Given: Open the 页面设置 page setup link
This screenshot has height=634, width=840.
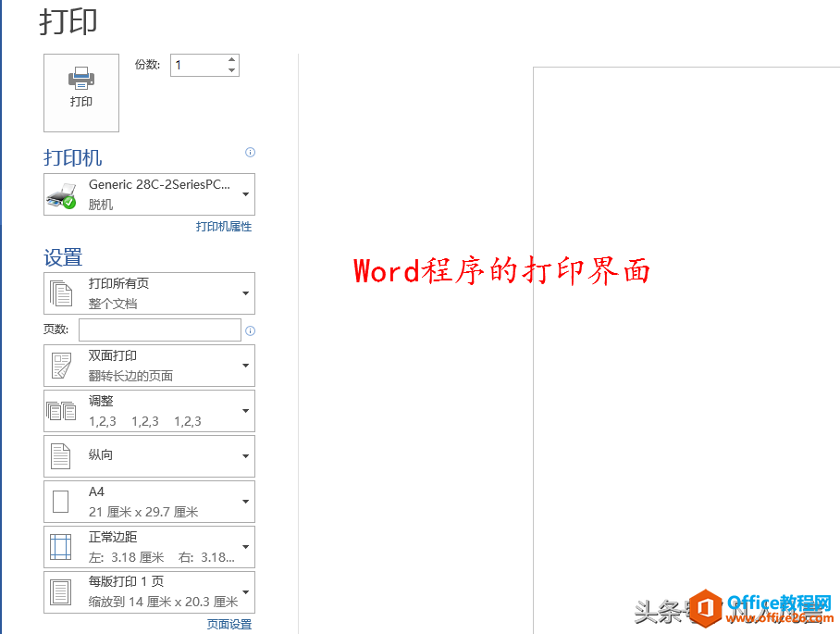Looking at the screenshot, I should [x=229, y=625].
